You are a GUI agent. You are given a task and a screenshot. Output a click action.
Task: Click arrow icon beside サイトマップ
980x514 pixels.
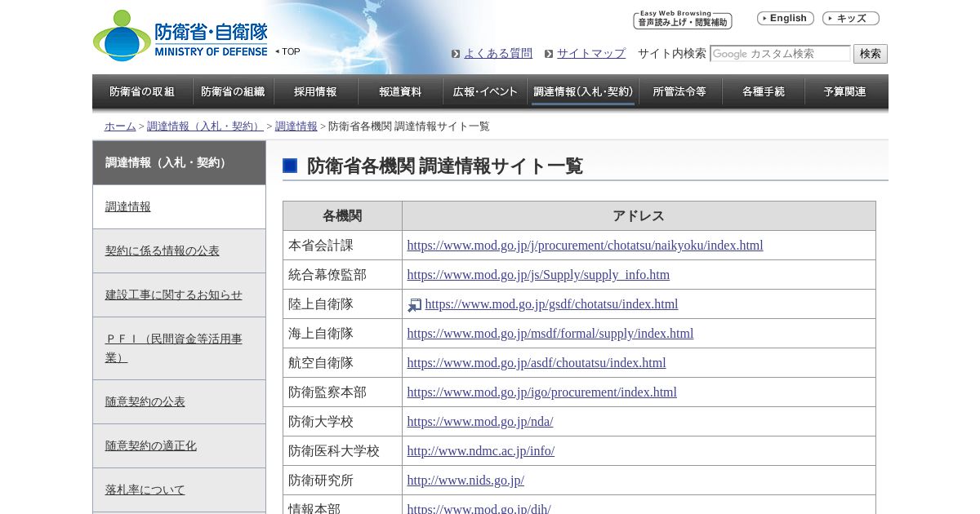[x=549, y=54]
